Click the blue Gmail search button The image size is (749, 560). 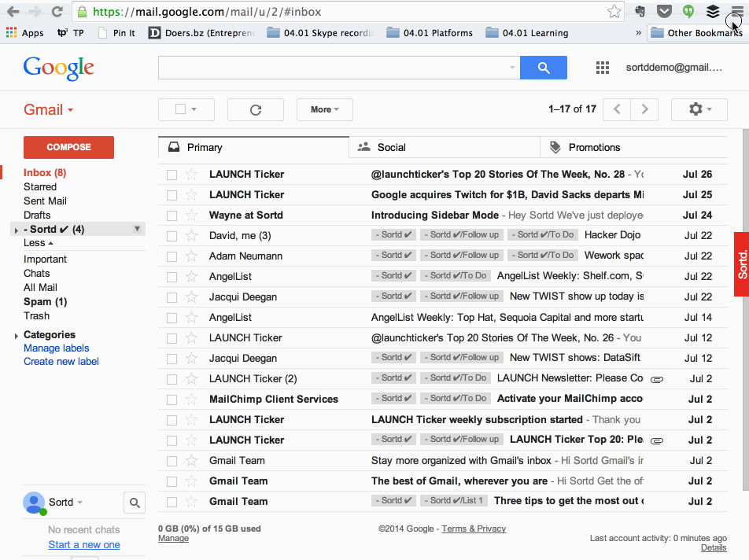tap(543, 68)
